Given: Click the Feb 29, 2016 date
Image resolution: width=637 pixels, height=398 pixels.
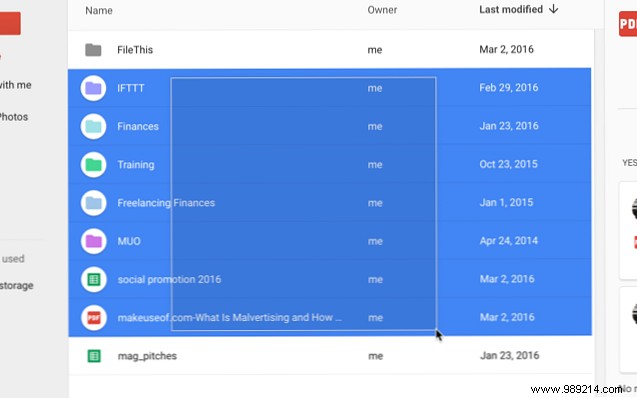Looking at the screenshot, I should 509,88.
